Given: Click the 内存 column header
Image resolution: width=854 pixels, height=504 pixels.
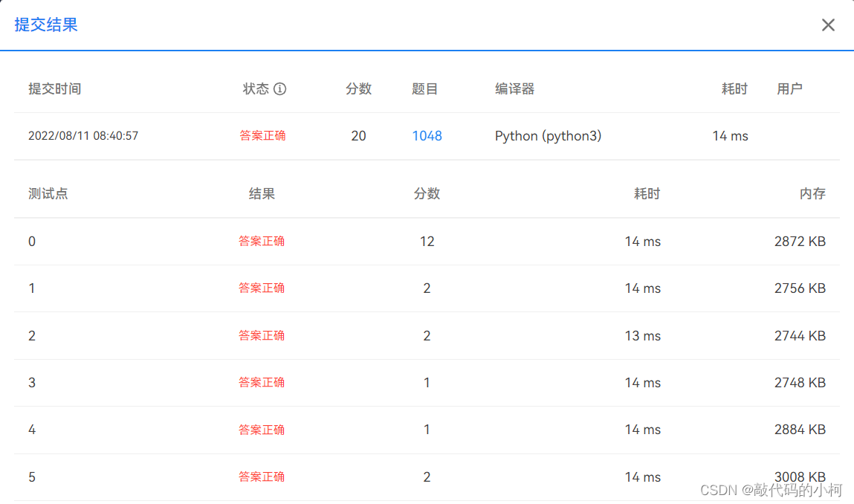Looking at the screenshot, I should (814, 193).
